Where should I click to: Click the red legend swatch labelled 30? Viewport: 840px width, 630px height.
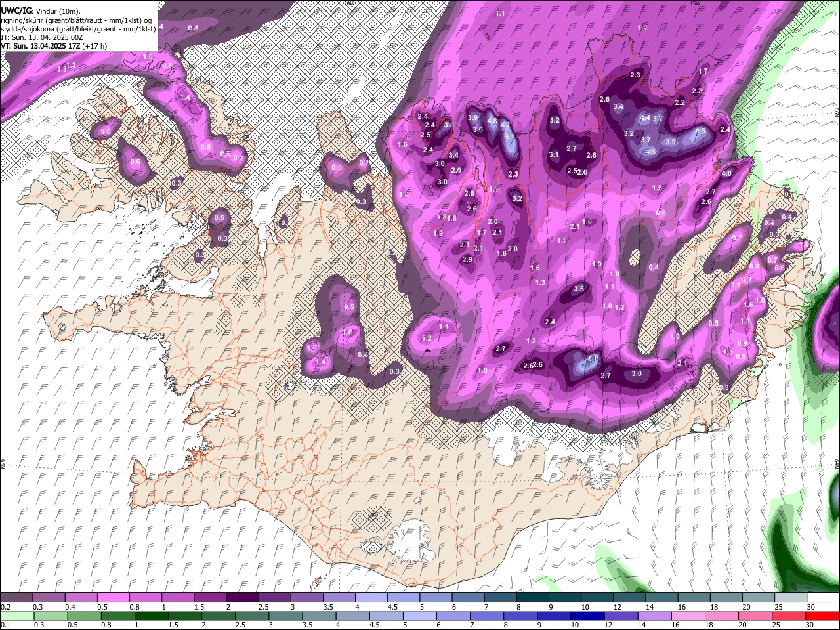822,616
